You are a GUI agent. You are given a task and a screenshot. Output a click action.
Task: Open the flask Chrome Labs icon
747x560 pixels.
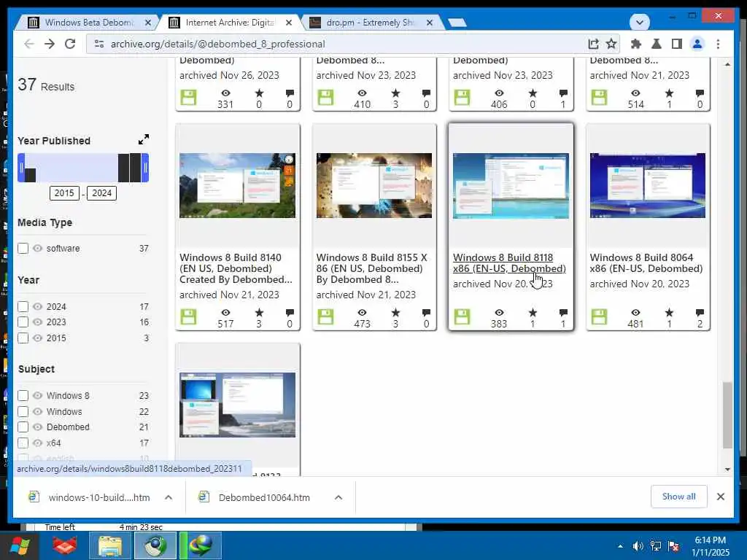click(x=656, y=44)
